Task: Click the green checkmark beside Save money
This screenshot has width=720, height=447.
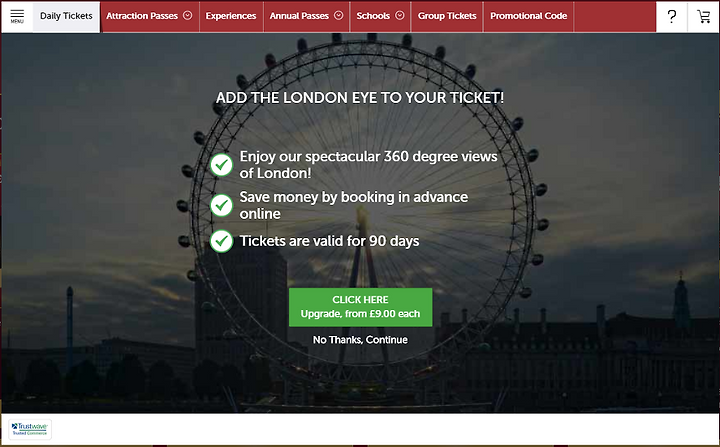Action: [x=221, y=205]
